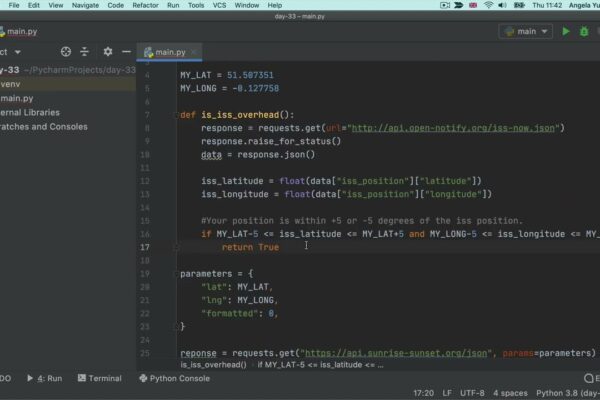The image size is (600, 400).
Task: Click main.py in the navigation breadcrumb bar
Action: [x=19, y=32]
